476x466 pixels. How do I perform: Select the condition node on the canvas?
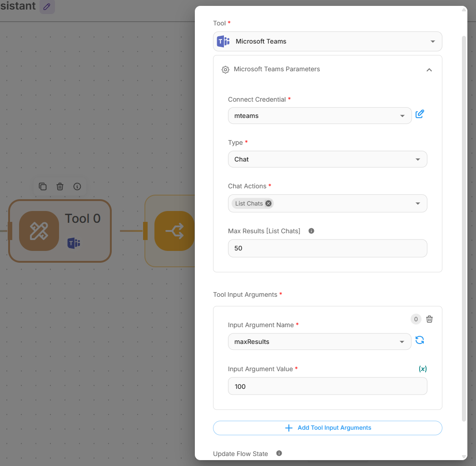pos(174,231)
